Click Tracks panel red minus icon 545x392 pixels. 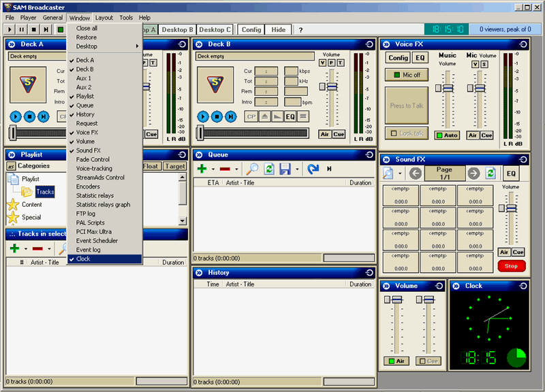pyautogui.click(x=37, y=248)
